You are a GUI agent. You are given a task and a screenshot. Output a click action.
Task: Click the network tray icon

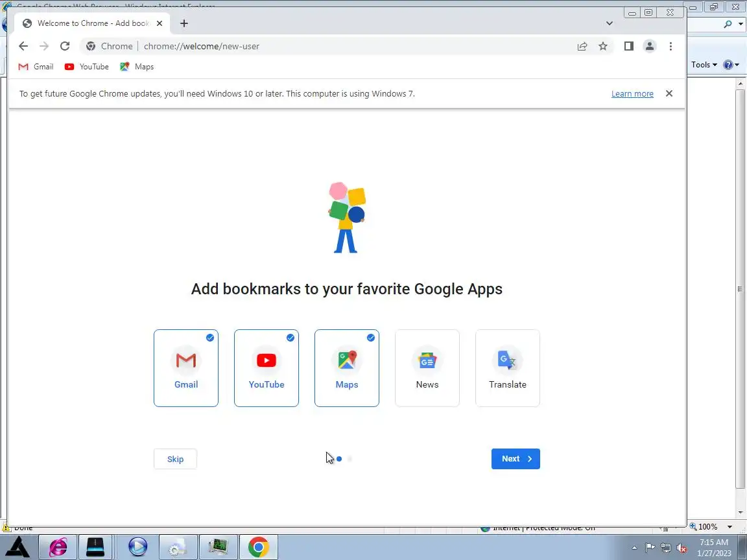coord(666,548)
